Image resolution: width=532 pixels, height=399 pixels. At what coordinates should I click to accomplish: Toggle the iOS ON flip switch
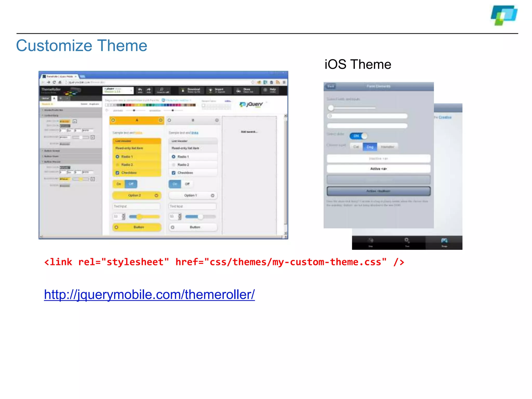click(358, 136)
